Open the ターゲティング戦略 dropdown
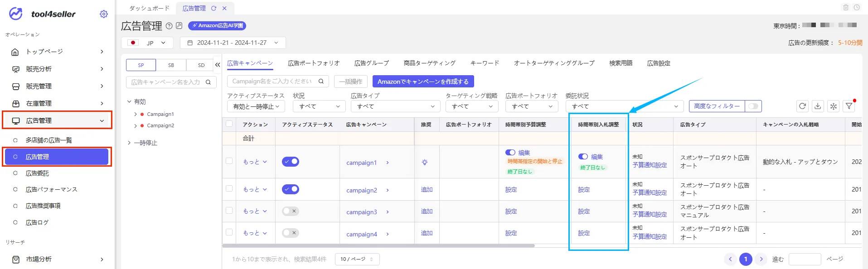The height and width of the screenshot is (269, 868). (x=472, y=106)
